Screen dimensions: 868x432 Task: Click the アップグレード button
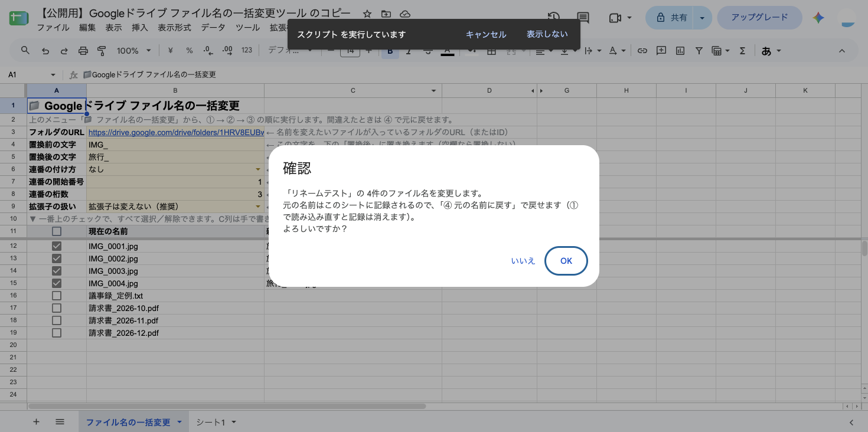(759, 18)
